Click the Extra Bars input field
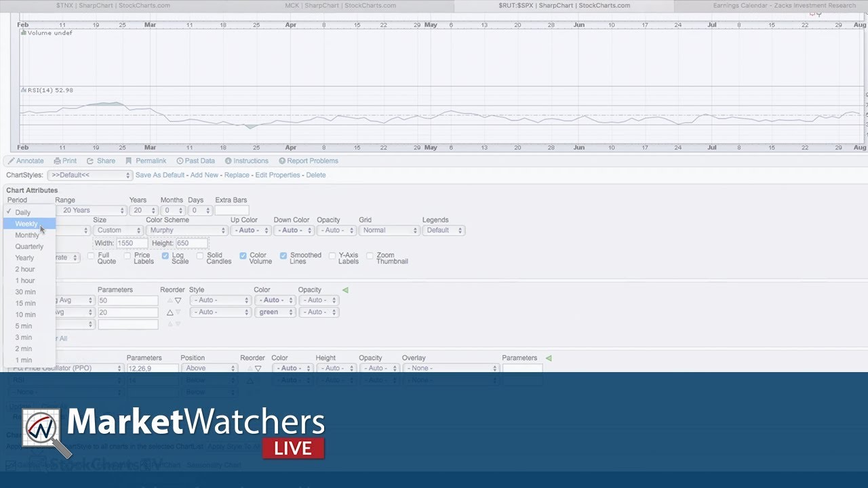The image size is (868, 488). tap(231, 211)
